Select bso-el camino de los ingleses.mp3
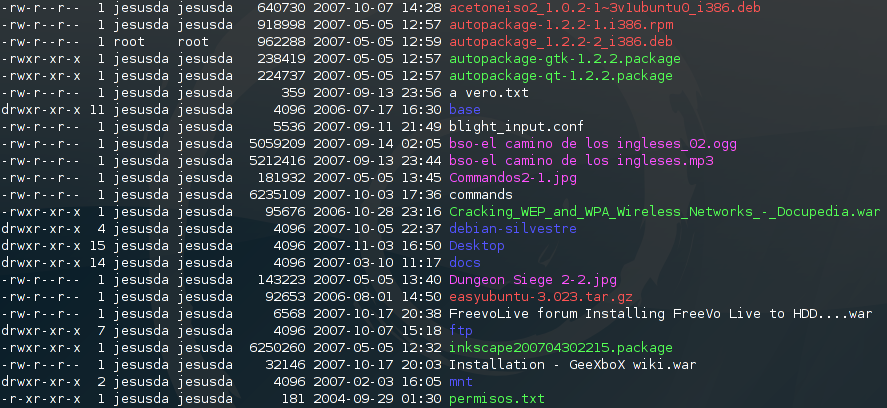887x408 pixels. [581, 160]
